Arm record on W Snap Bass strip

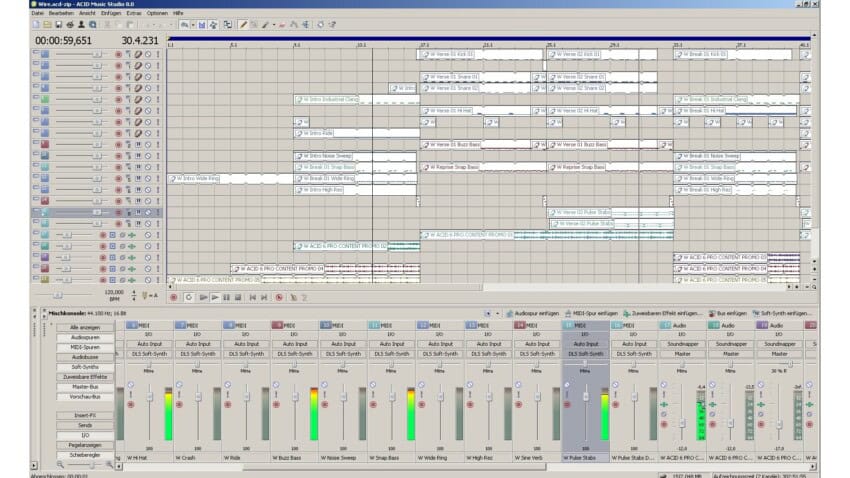point(373,404)
